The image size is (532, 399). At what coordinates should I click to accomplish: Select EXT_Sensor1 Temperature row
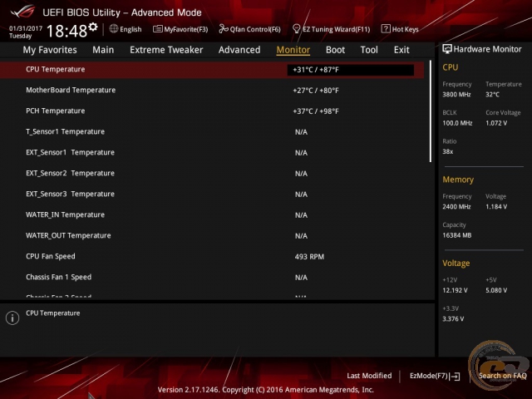212,153
